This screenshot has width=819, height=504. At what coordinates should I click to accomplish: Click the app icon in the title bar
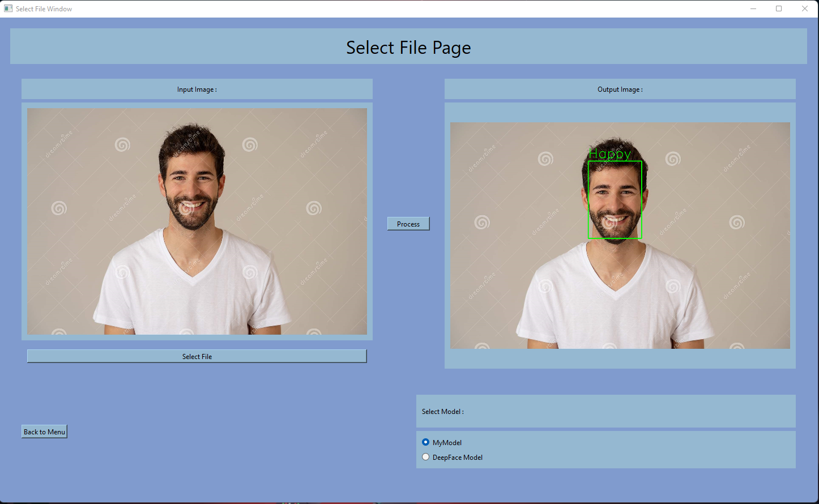click(x=8, y=8)
